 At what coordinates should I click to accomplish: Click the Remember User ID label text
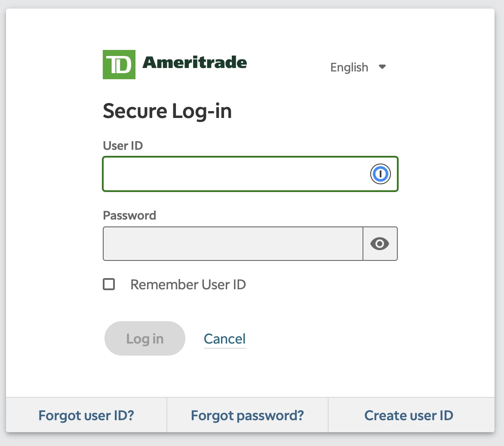click(188, 285)
